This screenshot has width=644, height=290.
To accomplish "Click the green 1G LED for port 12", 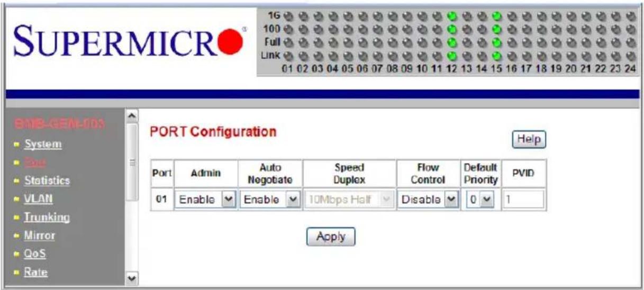I will coord(451,16).
